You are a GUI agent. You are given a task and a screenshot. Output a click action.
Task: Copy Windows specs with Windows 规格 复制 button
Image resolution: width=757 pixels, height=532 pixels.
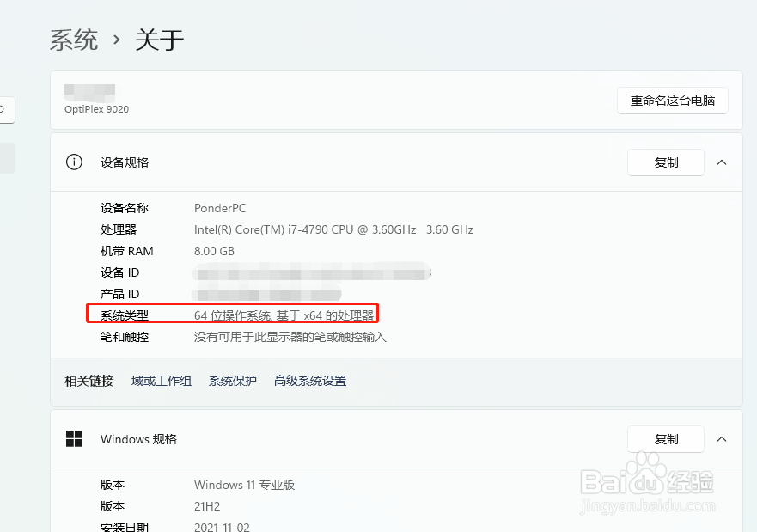(666, 439)
